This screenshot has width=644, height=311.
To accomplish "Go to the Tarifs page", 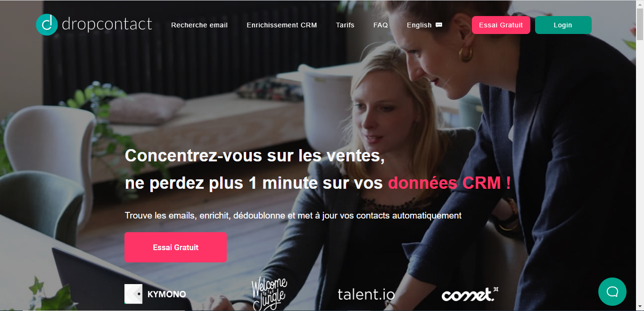I will pos(345,25).
